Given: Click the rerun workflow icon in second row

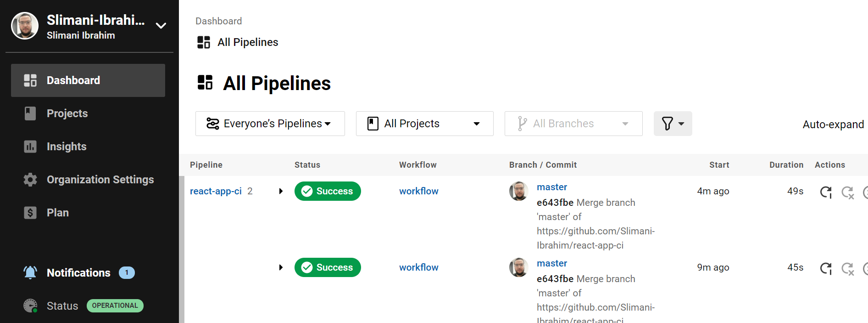Looking at the screenshot, I should [826, 268].
